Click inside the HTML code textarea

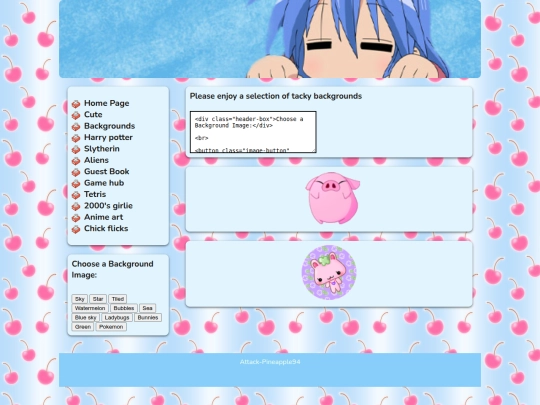(253, 132)
